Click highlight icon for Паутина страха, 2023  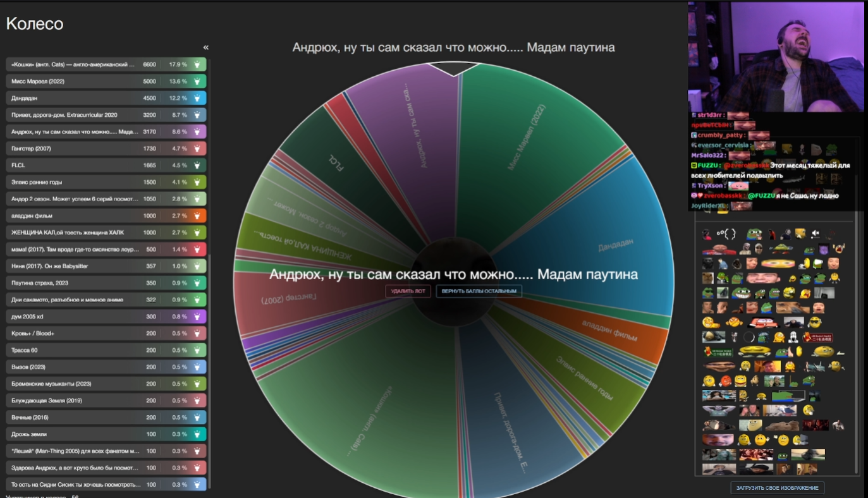197,282
